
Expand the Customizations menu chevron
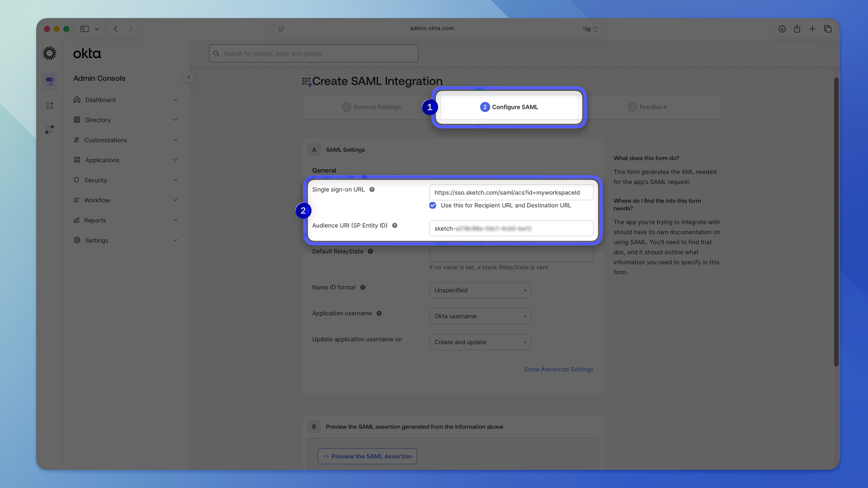coord(175,140)
